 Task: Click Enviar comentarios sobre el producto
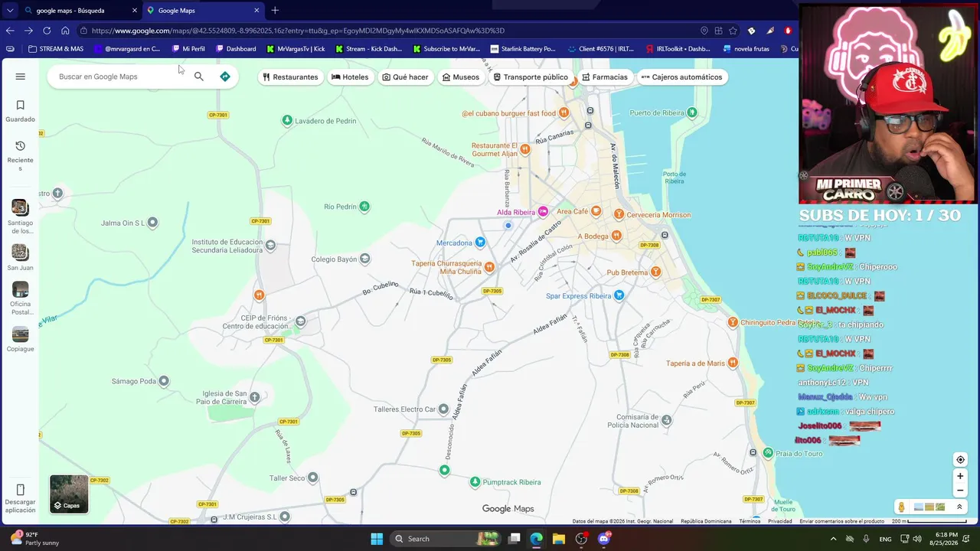coord(842,521)
